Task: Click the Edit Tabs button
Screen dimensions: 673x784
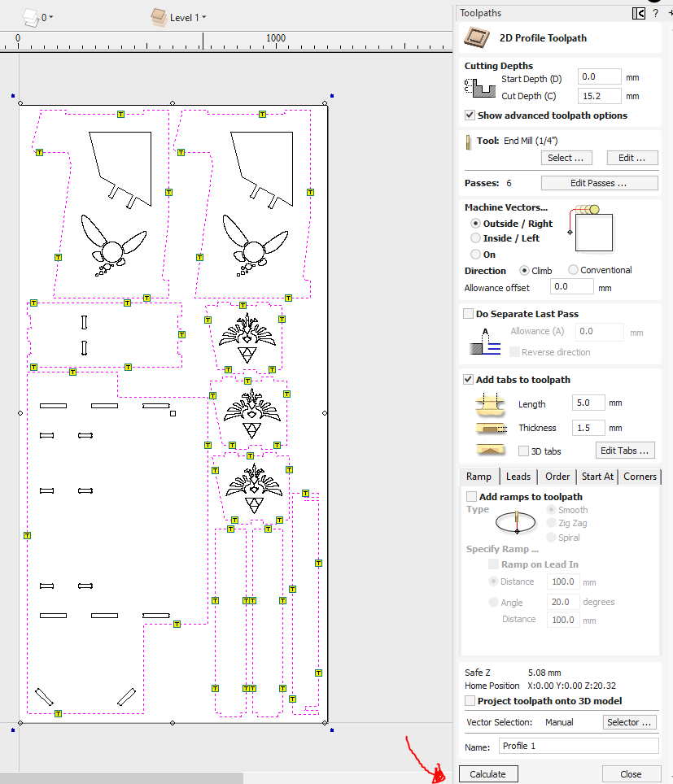Action: coord(625,451)
